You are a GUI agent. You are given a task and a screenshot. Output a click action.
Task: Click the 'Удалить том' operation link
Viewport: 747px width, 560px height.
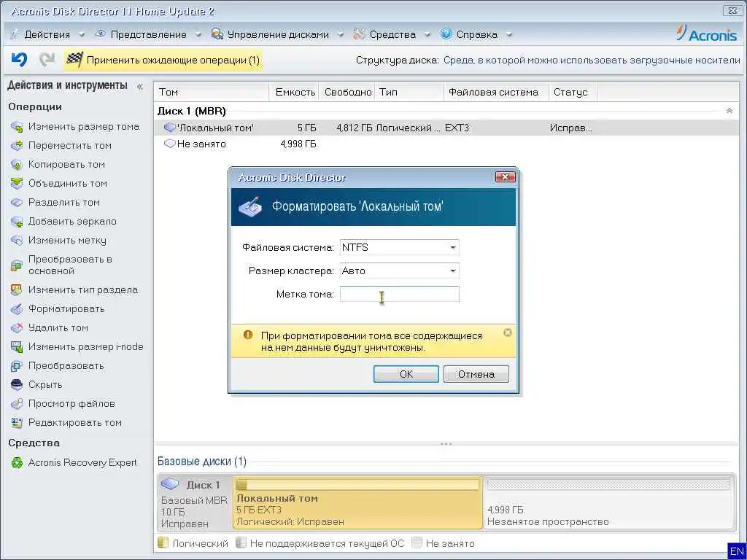58,327
